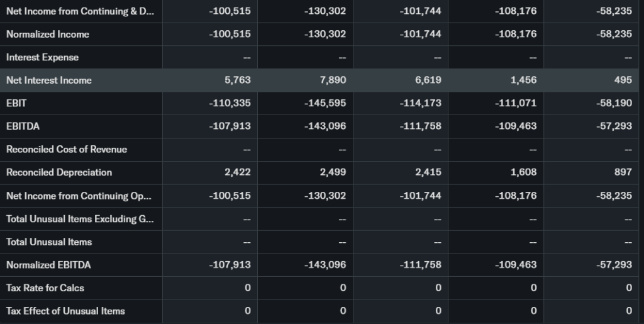Viewport: 644px width, 324px height.
Task: Click the Net Interest Income value 5,763
Action: coord(238,80)
